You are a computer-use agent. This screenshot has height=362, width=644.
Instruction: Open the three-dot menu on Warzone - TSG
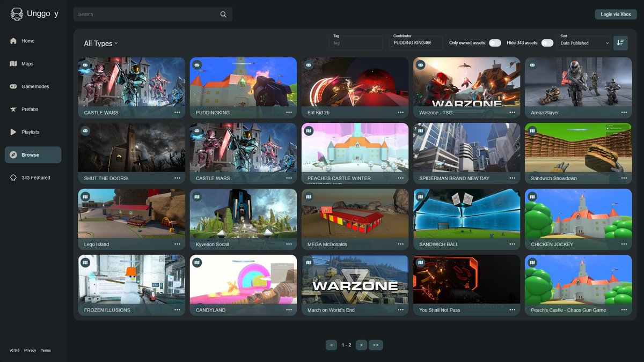(x=512, y=113)
